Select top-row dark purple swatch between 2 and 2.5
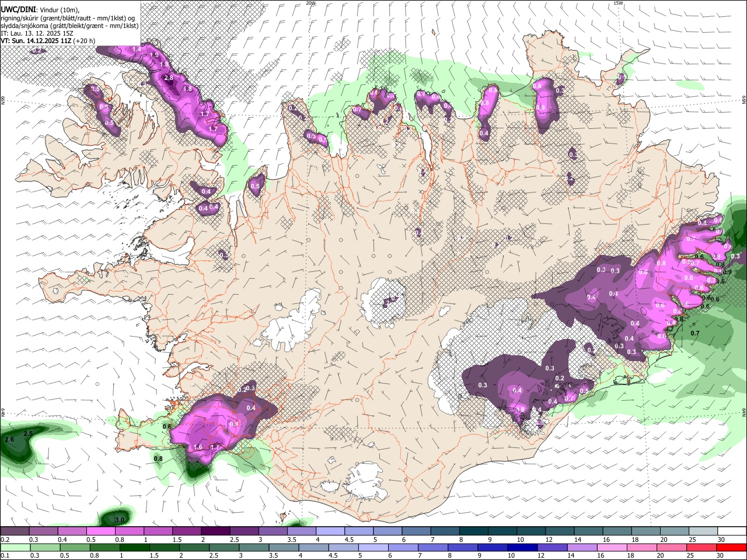This screenshot has width=747, height=560. coord(215,531)
